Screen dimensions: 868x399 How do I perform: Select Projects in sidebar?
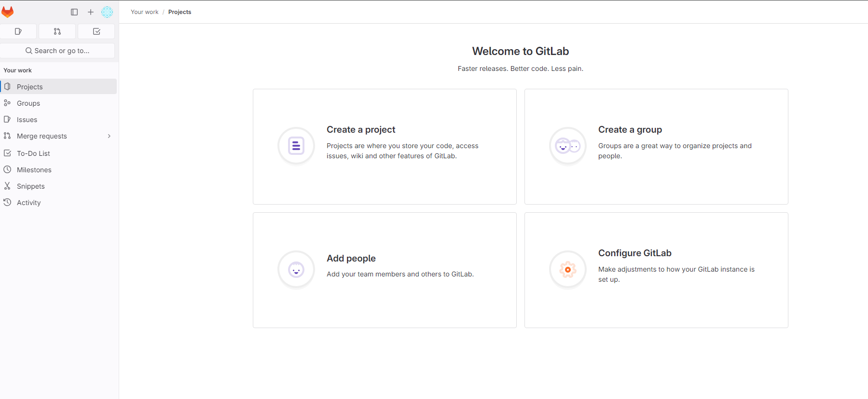point(58,87)
